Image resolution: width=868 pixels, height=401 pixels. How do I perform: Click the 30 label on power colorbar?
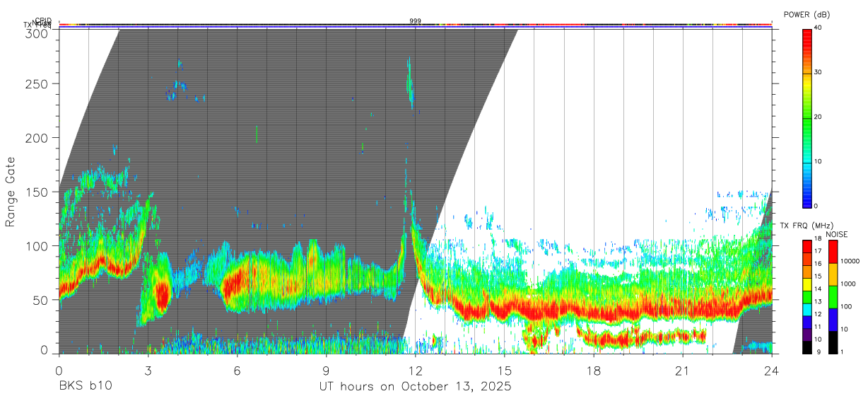pyautogui.click(x=818, y=72)
